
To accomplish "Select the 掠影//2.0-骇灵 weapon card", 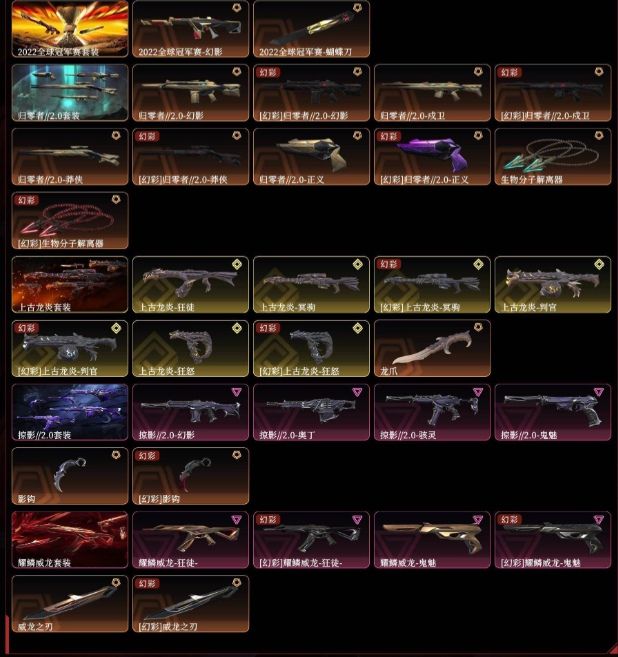I will [x=432, y=412].
